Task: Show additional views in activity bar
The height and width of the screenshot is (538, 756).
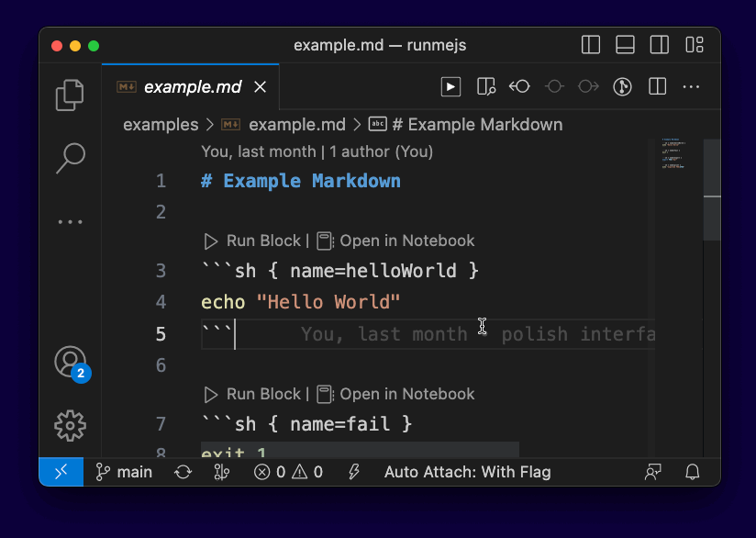Action: pos(70,221)
